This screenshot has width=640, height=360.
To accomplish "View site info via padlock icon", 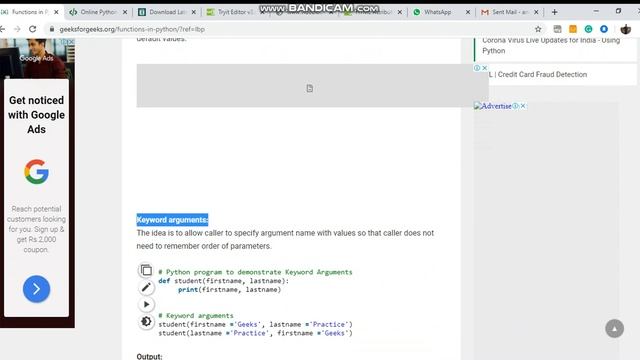I will coord(51,29).
